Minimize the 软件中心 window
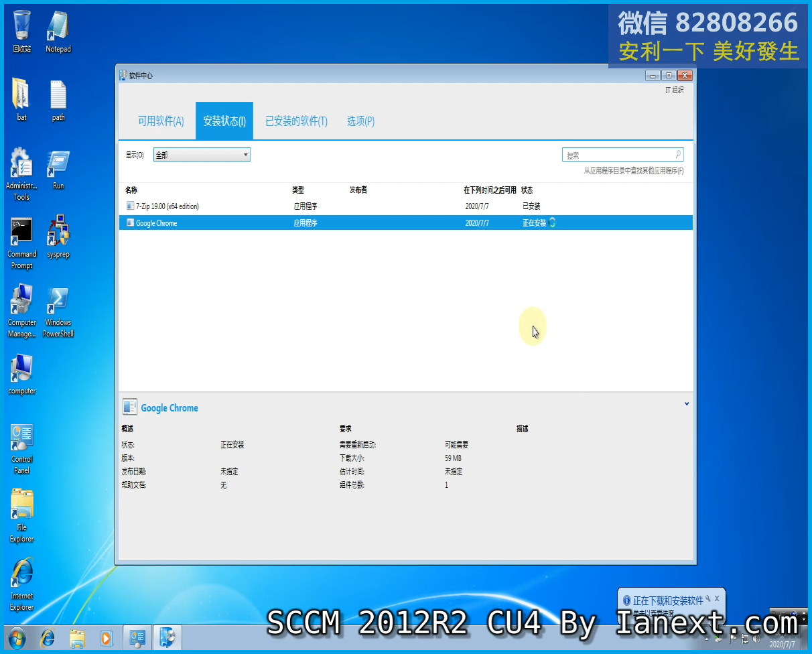Screen dimensions: 812x654 (653, 76)
